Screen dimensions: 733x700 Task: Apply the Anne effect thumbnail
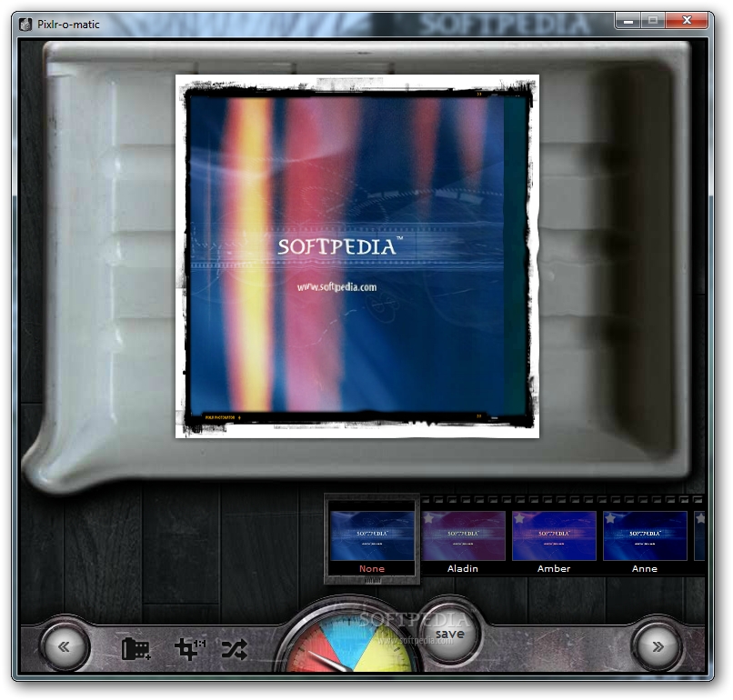pos(645,535)
